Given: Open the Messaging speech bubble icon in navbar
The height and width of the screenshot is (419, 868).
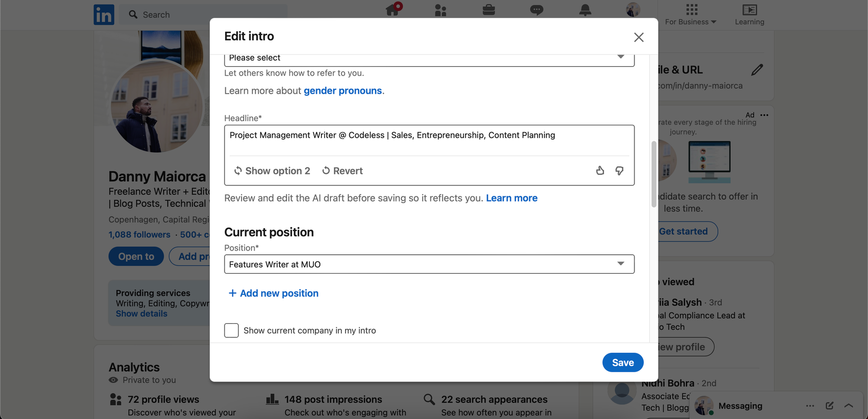Looking at the screenshot, I should [x=537, y=9].
